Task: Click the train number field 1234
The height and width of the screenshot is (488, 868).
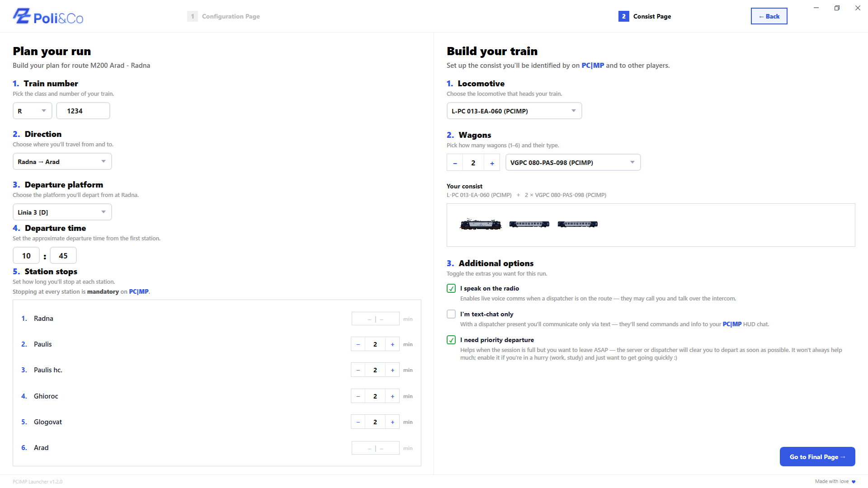Action: pyautogui.click(x=83, y=111)
